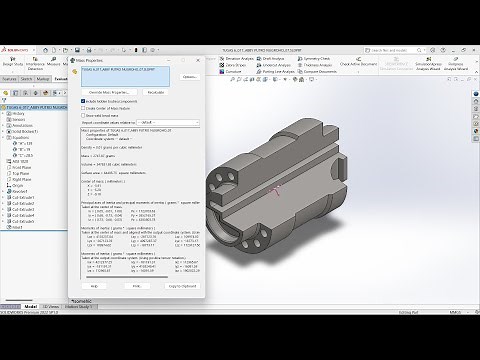Open SimulationXpress Analysis Wizard
The image size is (480, 360).
tap(428, 63)
